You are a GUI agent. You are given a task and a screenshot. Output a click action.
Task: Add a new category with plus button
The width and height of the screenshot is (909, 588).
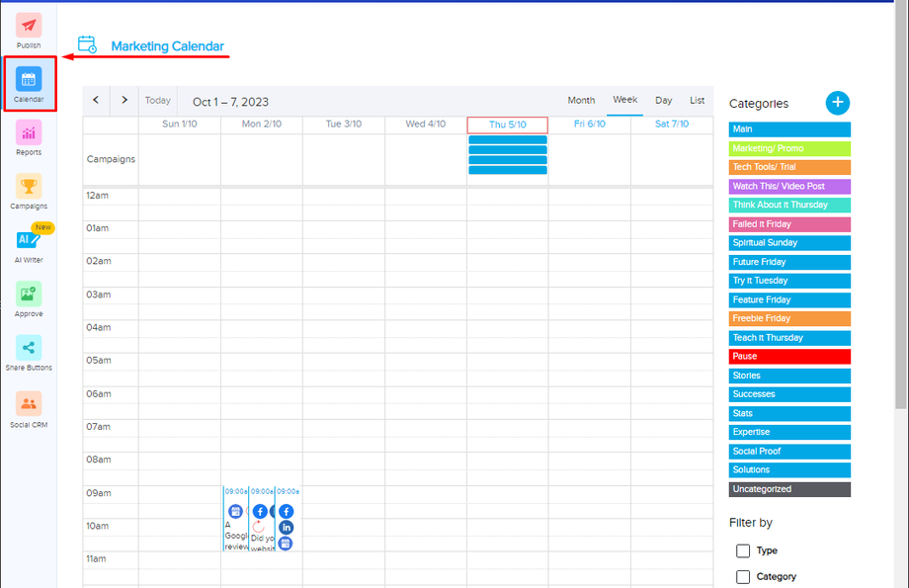(x=837, y=103)
